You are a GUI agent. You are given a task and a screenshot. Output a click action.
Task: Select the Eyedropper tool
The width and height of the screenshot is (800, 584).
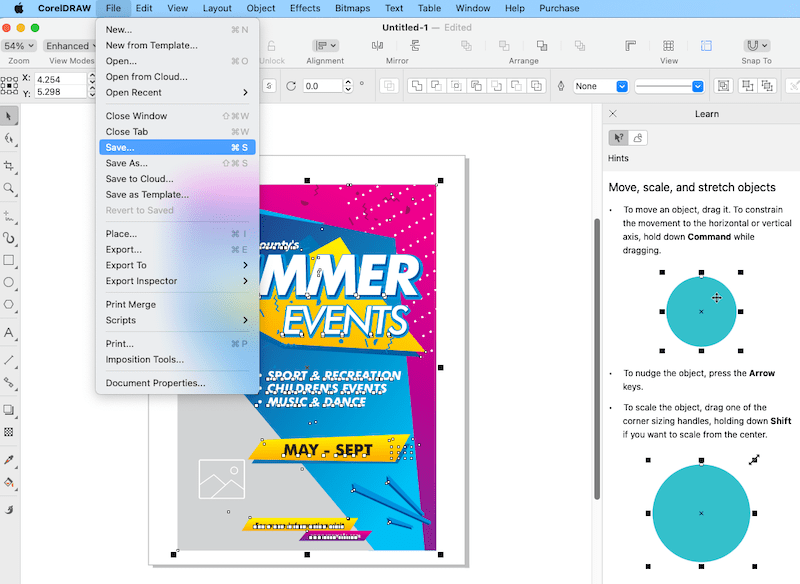pyautogui.click(x=9, y=459)
